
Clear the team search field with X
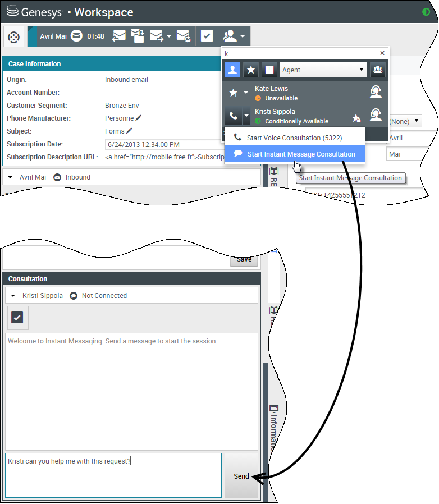click(x=382, y=53)
